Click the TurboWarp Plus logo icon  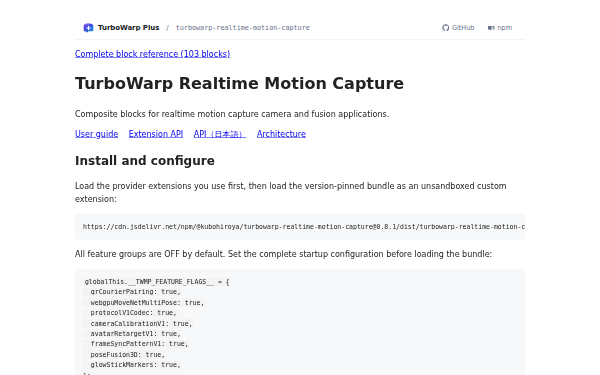(x=88, y=28)
